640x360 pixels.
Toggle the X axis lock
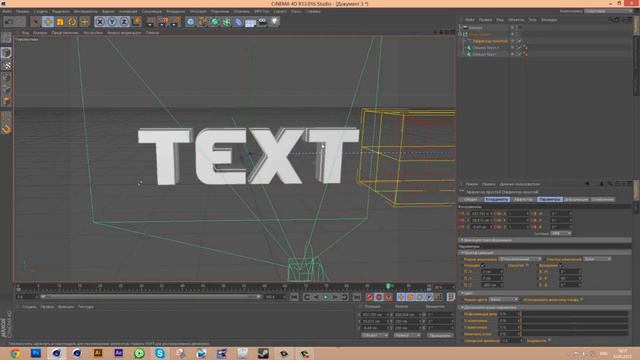[x=100, y=22]
